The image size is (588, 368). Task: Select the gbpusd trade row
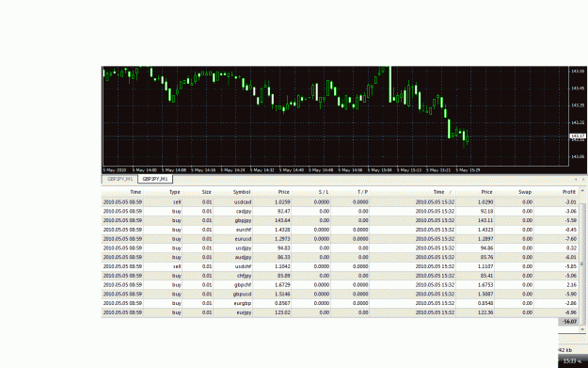(340, 294)
